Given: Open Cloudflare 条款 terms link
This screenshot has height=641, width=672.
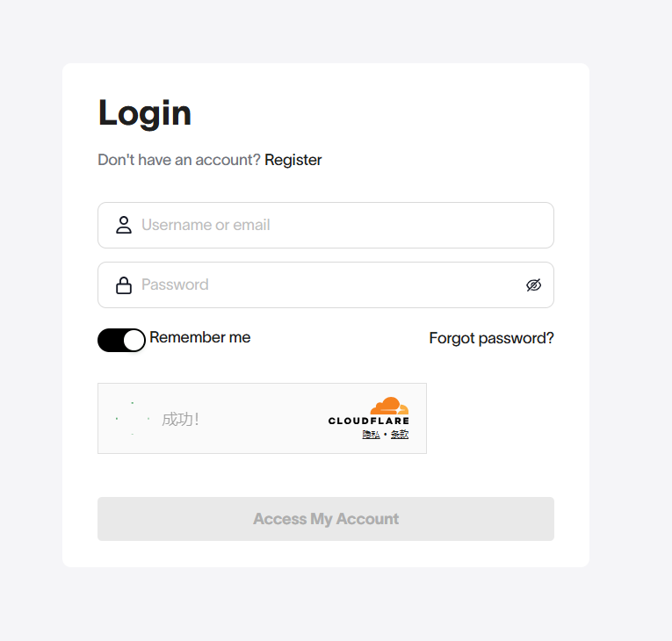Looking at the screenshot, I should tap(400, 435).
